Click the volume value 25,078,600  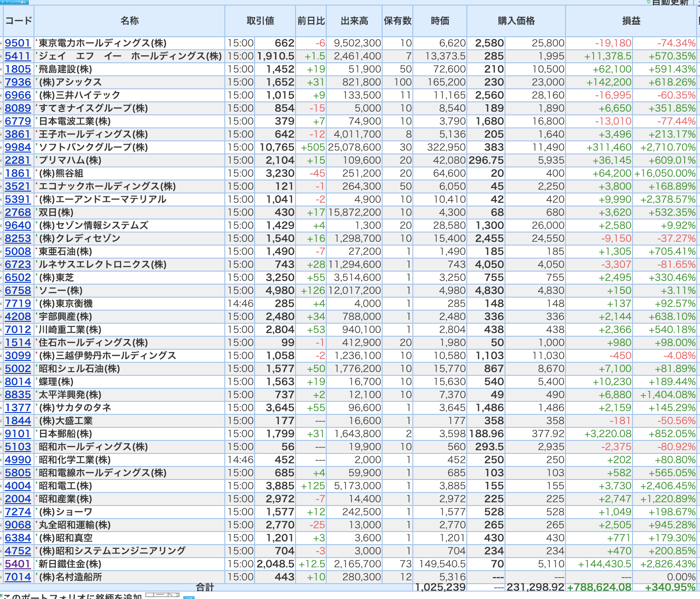tap(355, 147)
